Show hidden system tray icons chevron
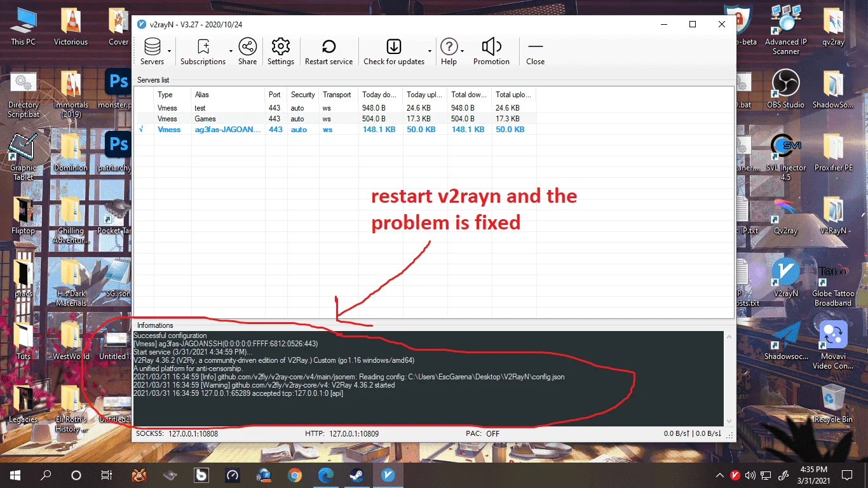Screen dimensions: 868x488 tap(719, 475)
